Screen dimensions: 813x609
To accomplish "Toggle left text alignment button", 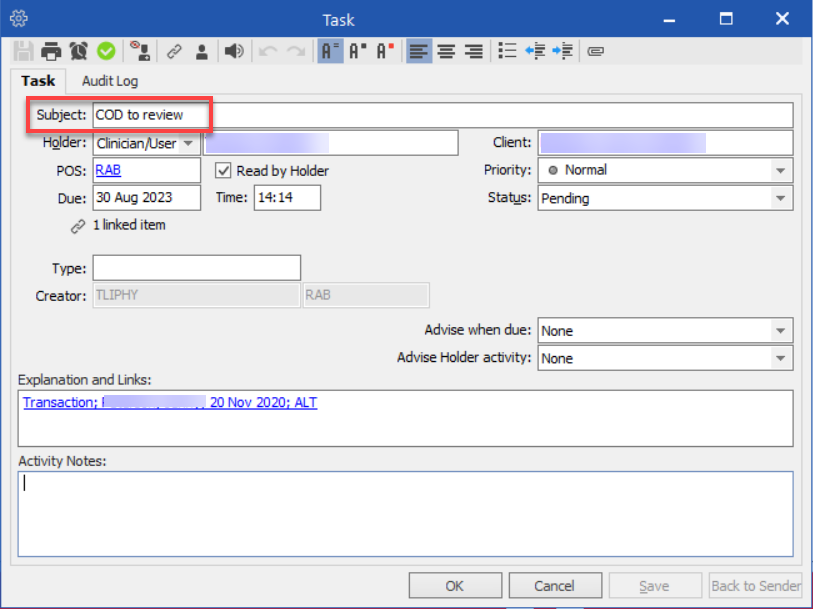I will coord(419,51).
